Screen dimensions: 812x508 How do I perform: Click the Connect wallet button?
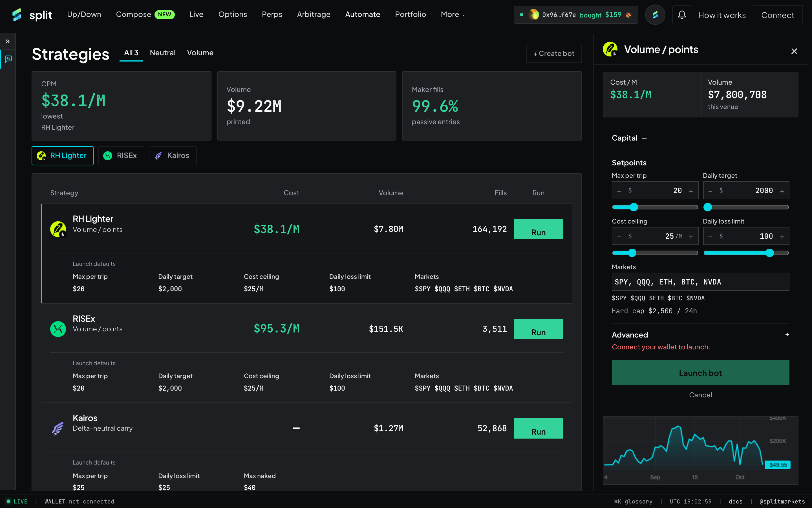(777, 15)
